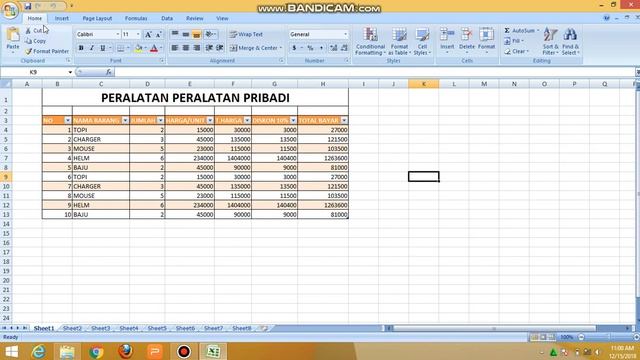The width and height of the screenshot is (640, 360).
Task: Open filter dropdown for NO column
Action: (x=68, y=120)
